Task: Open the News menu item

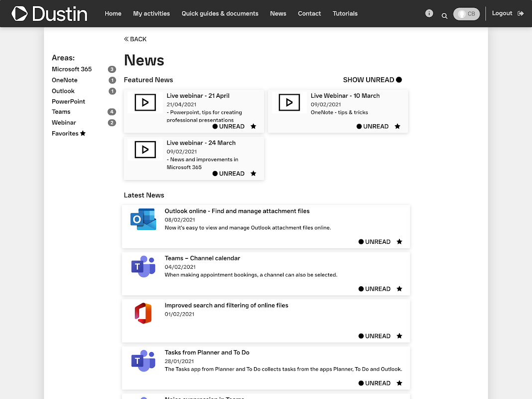Action: [x=278, y=13]
